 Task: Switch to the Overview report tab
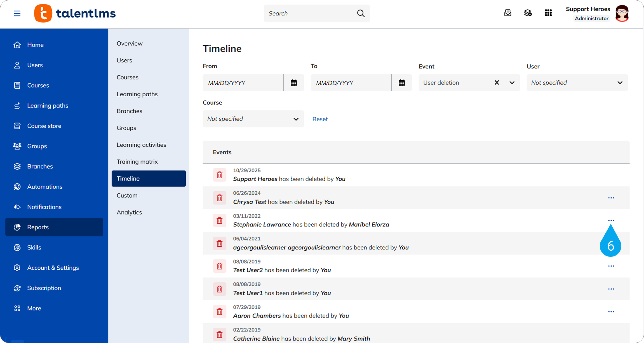[149, 43]
